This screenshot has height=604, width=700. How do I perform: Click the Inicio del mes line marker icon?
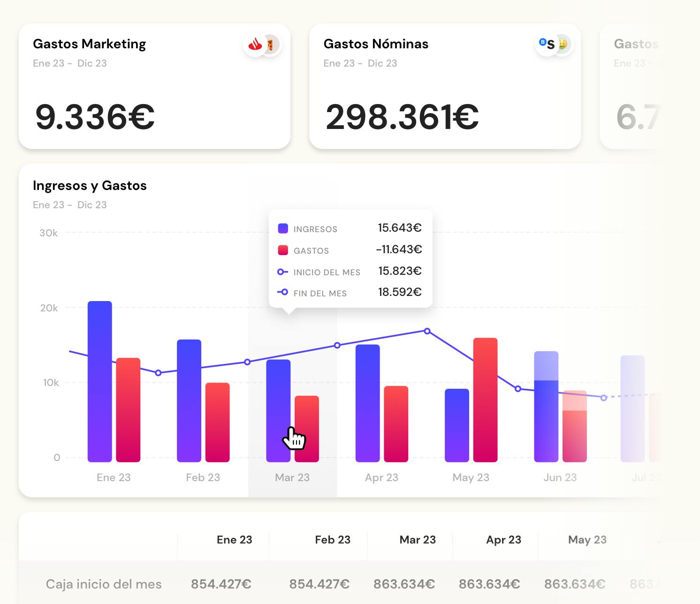point(282,272)
